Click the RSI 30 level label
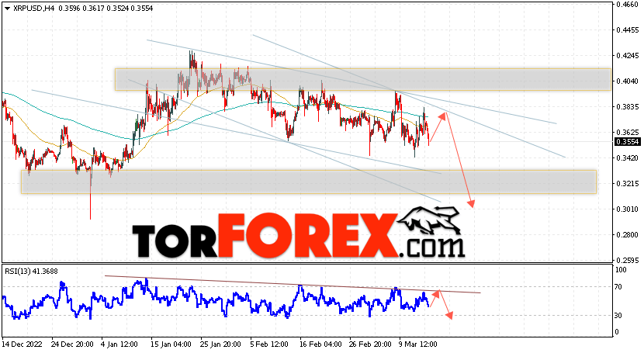This screenshot has height=353, width=644. 618,315
